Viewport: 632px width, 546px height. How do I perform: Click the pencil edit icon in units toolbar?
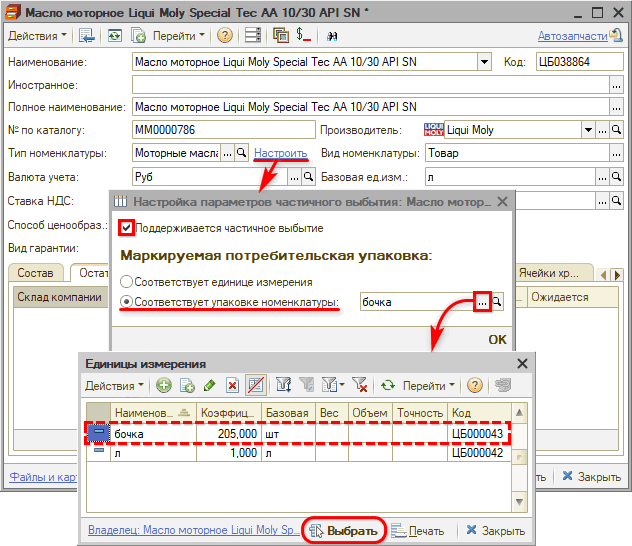(x=209, y=385)
